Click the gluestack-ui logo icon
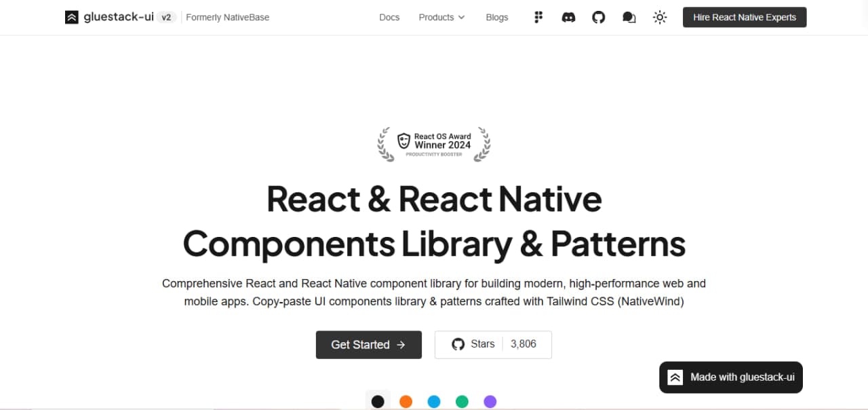The width and height of the screenshot is (868, 410). coord(72,17)
